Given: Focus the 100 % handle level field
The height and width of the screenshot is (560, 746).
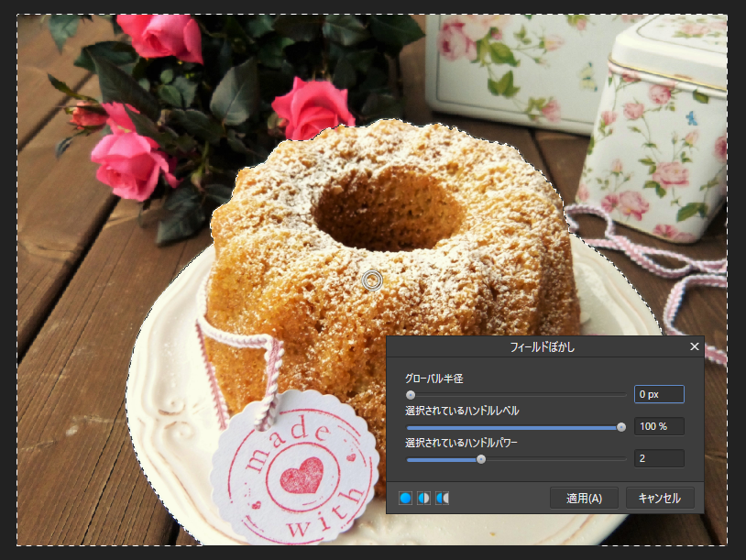Looking at the screenshot, I should click(x=659, y=426).
